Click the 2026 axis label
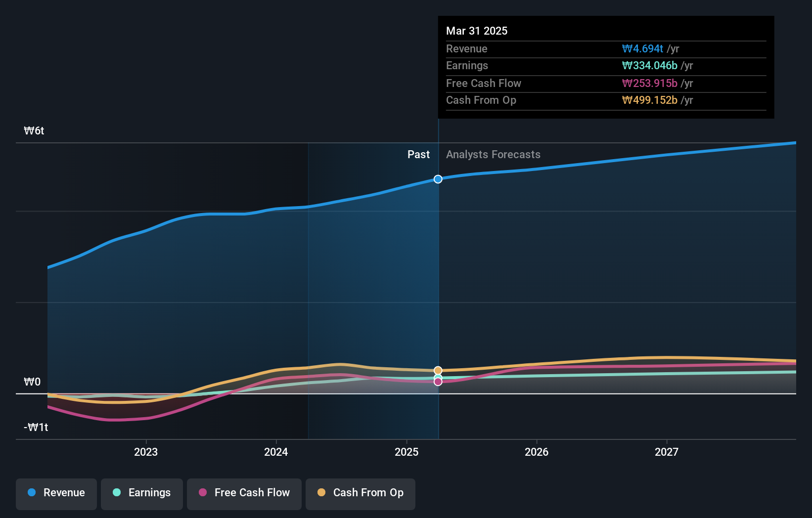The height and width of the screenshot is (518, 812). pos(537,451)
